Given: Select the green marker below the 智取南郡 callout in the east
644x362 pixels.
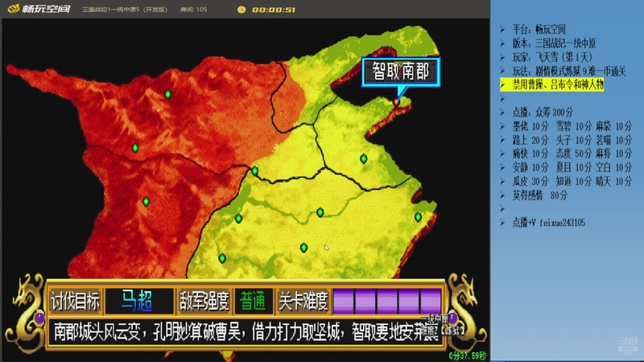Looking at the screenshot, I should point(364,158).
